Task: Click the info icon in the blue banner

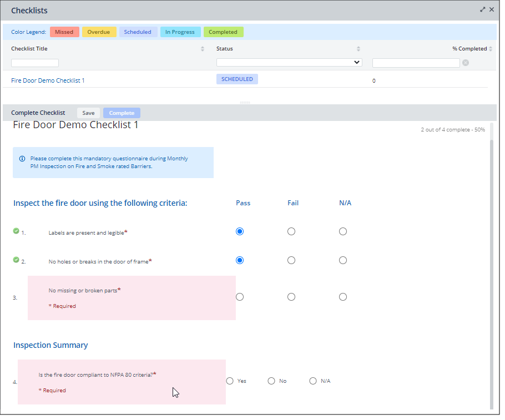Action: click(x=21, y=158)
